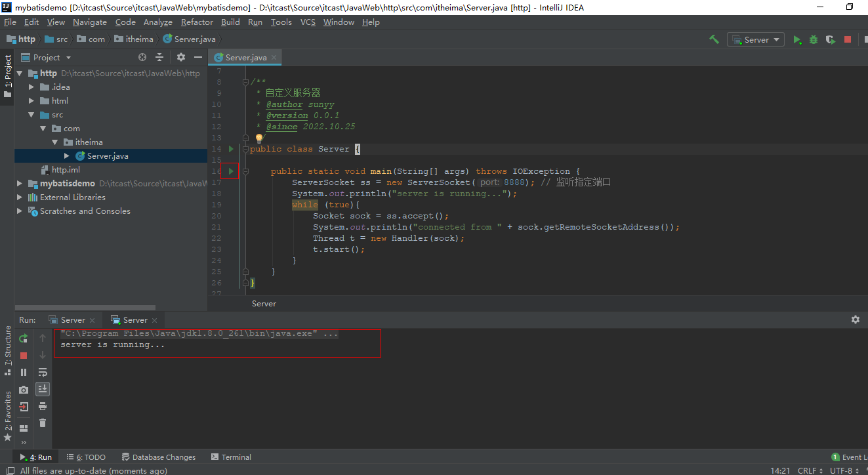Click the layout icon in Run panel
The image size is (868, 475).
(24, 428)
